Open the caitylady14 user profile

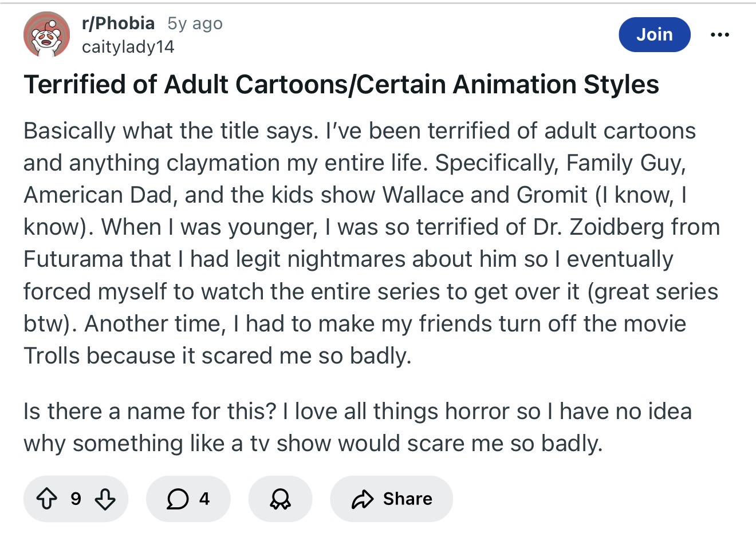128,47
